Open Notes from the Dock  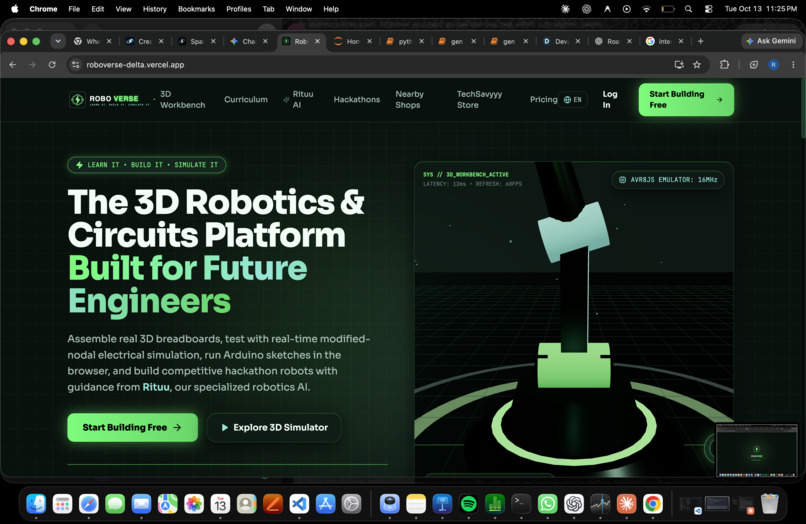click(416, 504)
